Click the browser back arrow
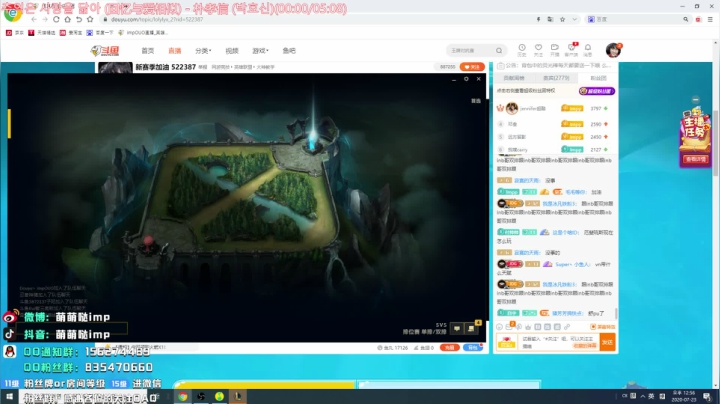Screen dimensions: 720x404 tap(34, 19)
